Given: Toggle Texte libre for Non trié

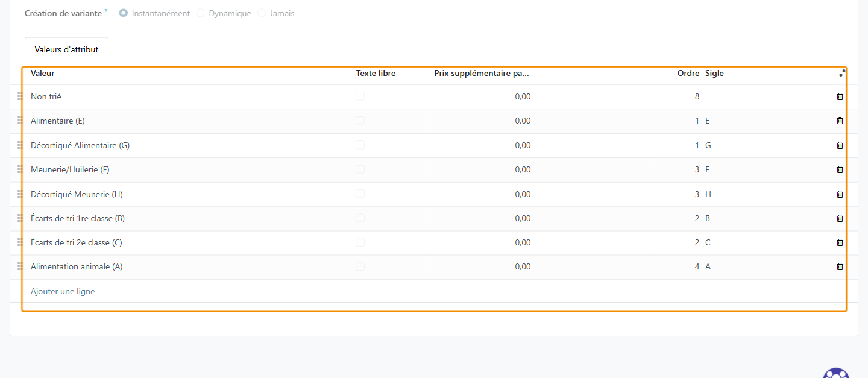Looking at the screenshot, I should click(360, 96).
